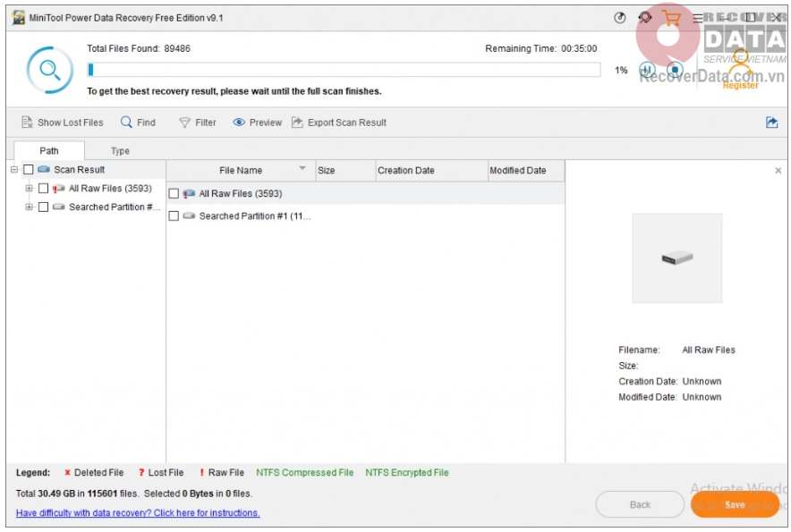Click the 1% progress label
The width and height of the screenshot is (791, 532).
click(x=621, y=70)
